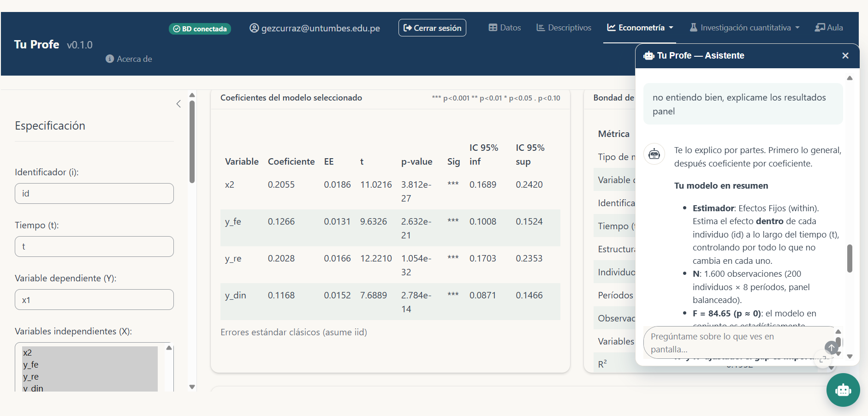This screenshot has height=416, width=868.
Task: Expand the Investigación cuantitativa dropdown
Action: 744,28
